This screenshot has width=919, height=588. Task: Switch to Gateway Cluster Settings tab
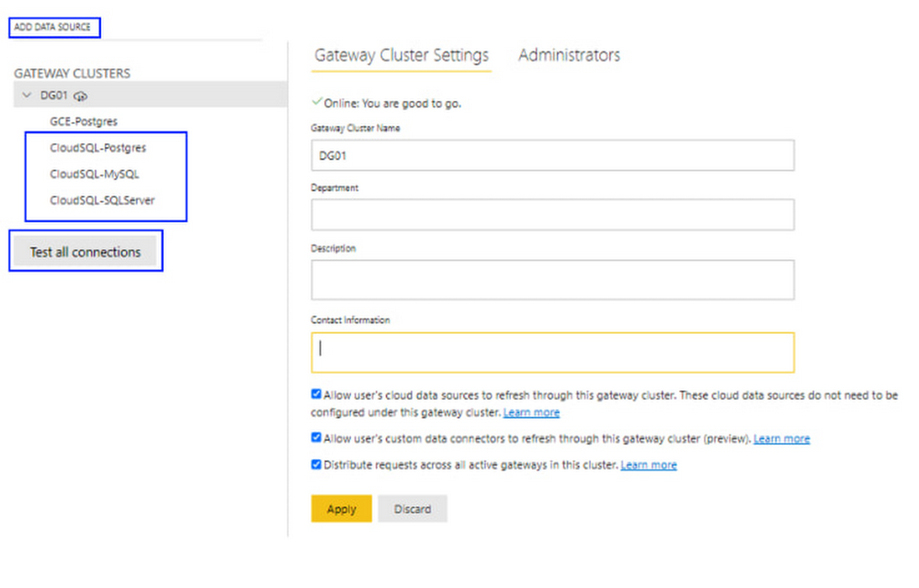pos(402,55)
